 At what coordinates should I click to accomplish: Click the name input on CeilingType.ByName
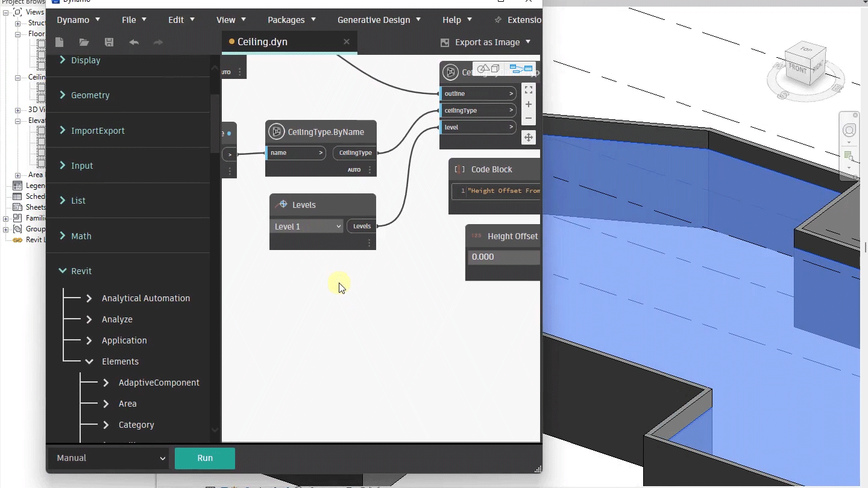pyautogui.click(x=295, y=152)
